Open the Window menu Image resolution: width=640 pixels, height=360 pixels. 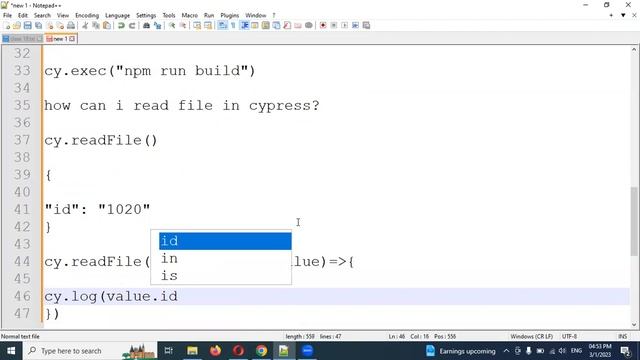(256, 16)
